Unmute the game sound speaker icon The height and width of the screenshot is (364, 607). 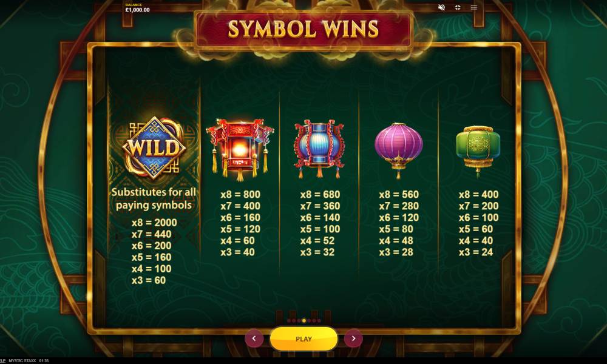tap(441, 7)
